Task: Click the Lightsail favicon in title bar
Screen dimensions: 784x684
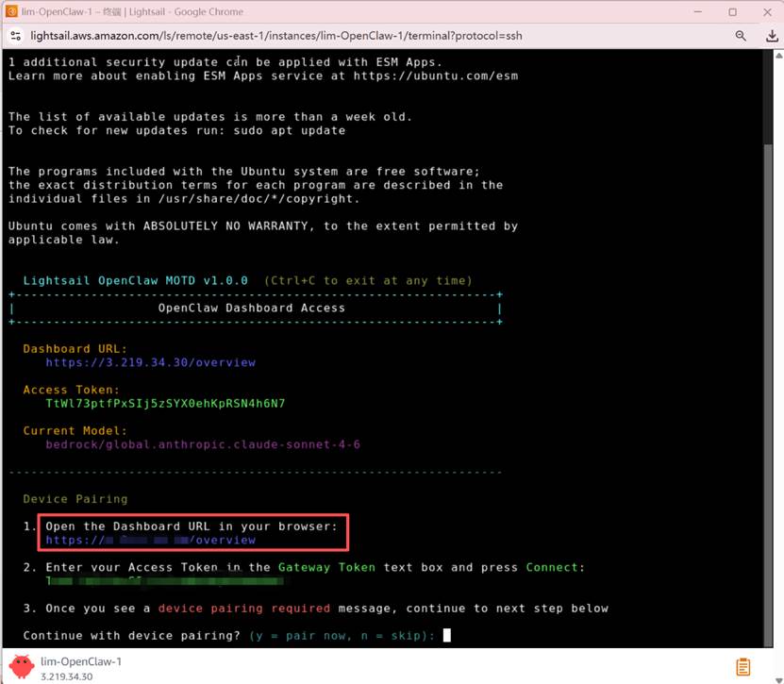Action: pos(11,11)
